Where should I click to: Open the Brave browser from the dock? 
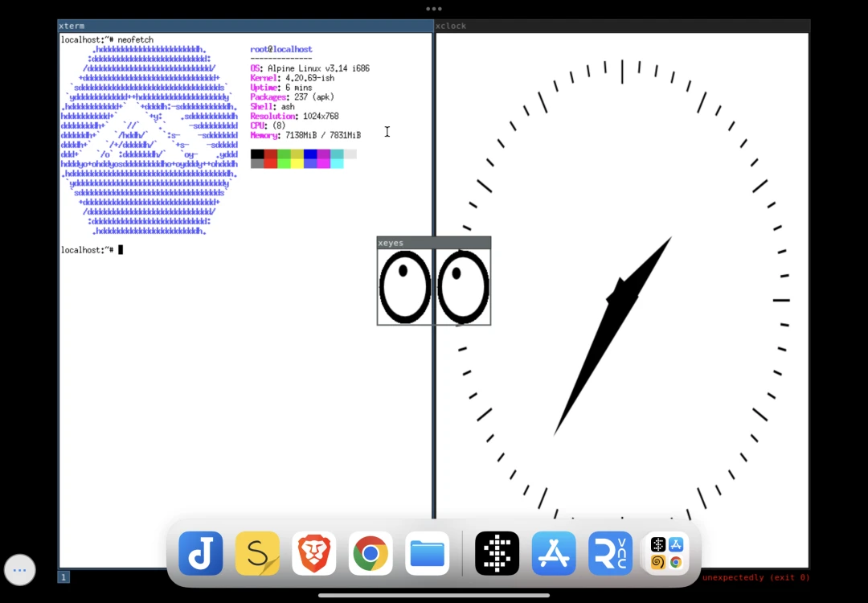[x=313, y=553]
